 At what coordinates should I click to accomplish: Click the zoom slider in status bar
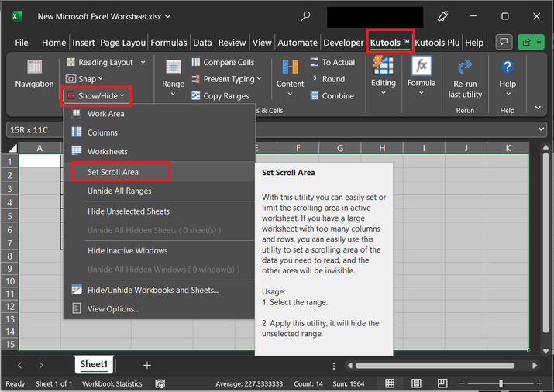pyautogui.click(x=501, y=383)
